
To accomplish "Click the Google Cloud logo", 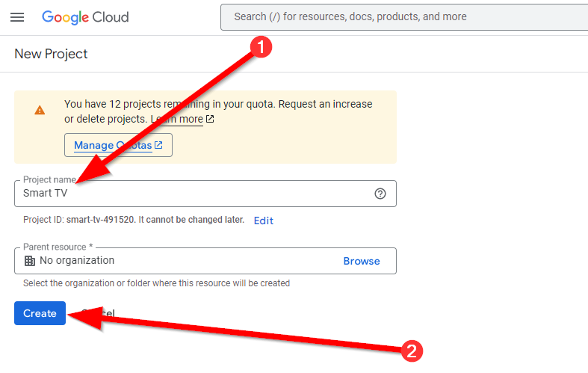I will pyautogui.click(x=85, y=16).
